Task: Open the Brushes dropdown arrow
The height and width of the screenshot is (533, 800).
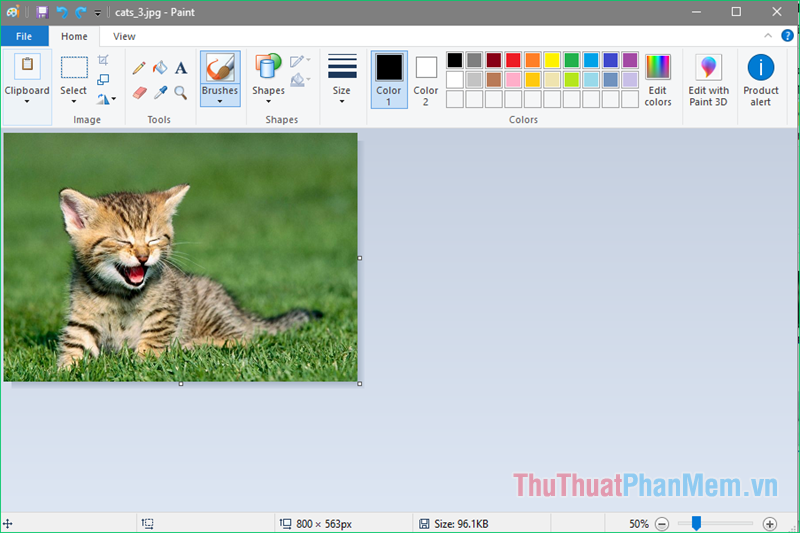Action: 220,101
